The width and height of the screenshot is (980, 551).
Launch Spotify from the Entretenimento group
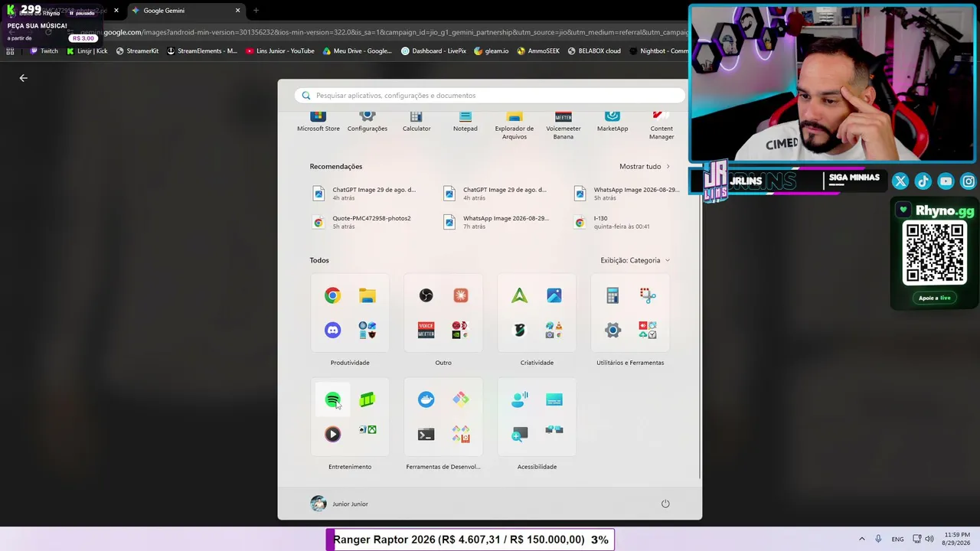click(332, 399)
